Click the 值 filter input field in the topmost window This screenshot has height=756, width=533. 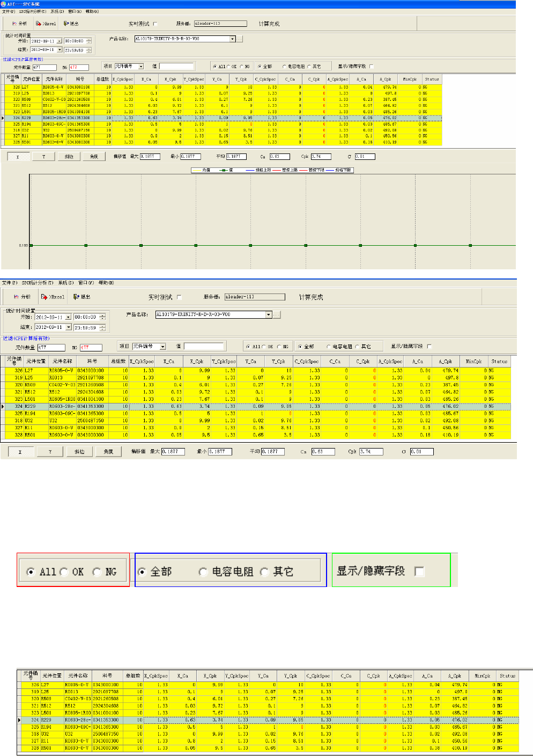176,67
